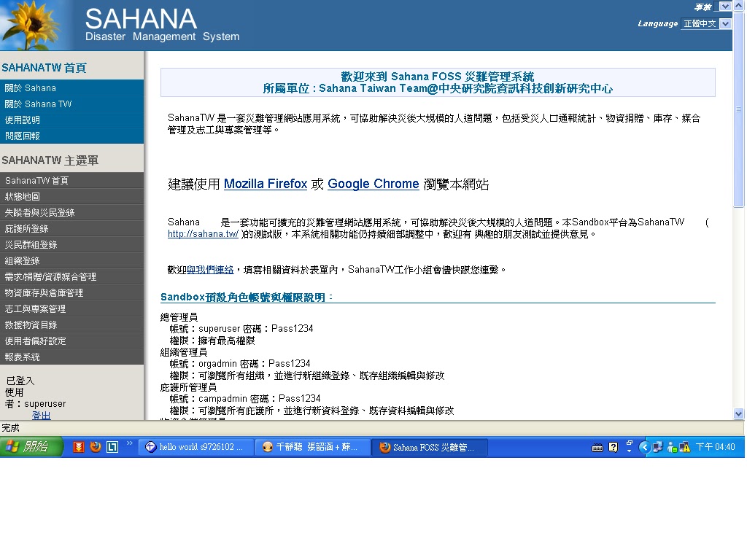The width and height of the screenshot is (747, 560).
Task: Click the messenger user tray icon
Action: 672,447
